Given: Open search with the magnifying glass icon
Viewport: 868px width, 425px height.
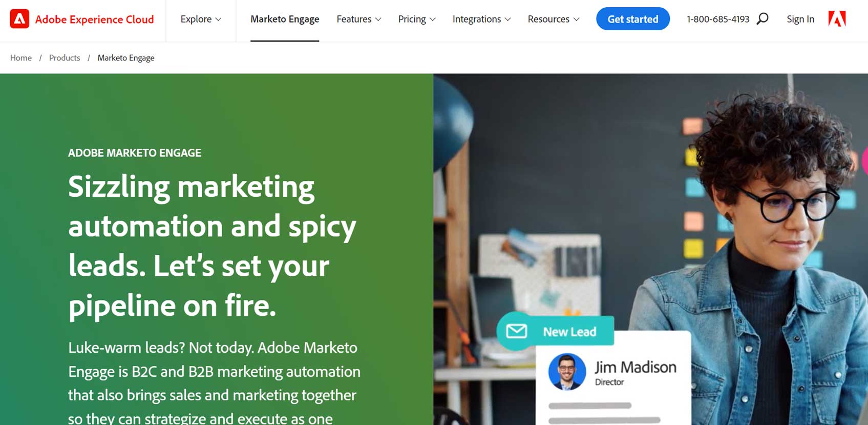Looking at the screenshot, I should [x=763, y=19].
